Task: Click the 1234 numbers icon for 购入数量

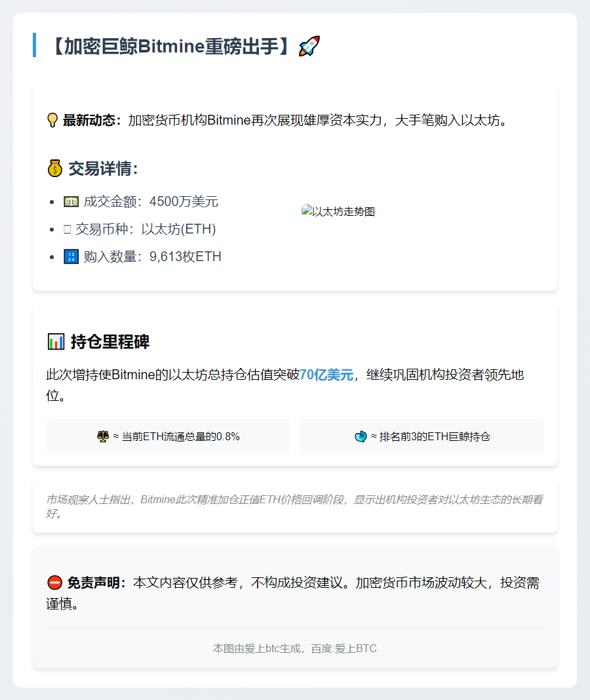Action: (x=70, y=256)
